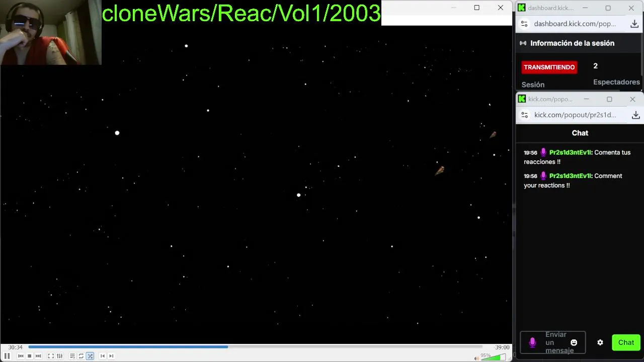The image size is (644, 362).
Task: Open site settings in dashboard.kick.com address bar
Action: [x=524, y=24]
